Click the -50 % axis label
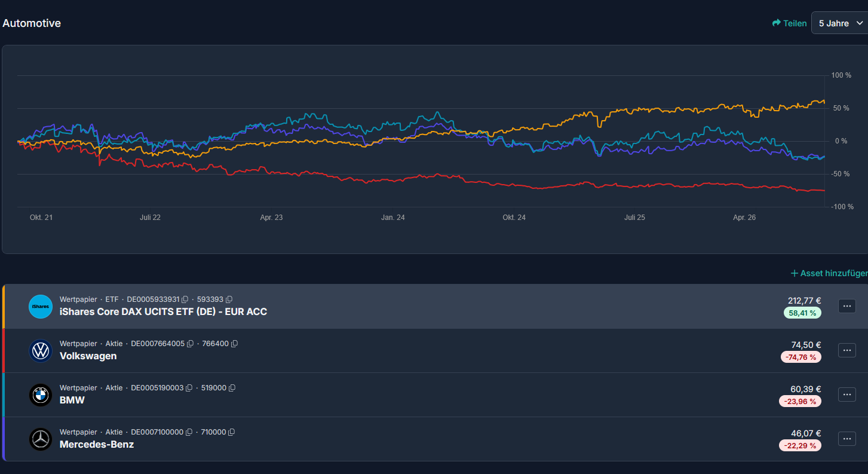Image resolution: width=868 pixels, height=474 pixels. tap(841, 174)
